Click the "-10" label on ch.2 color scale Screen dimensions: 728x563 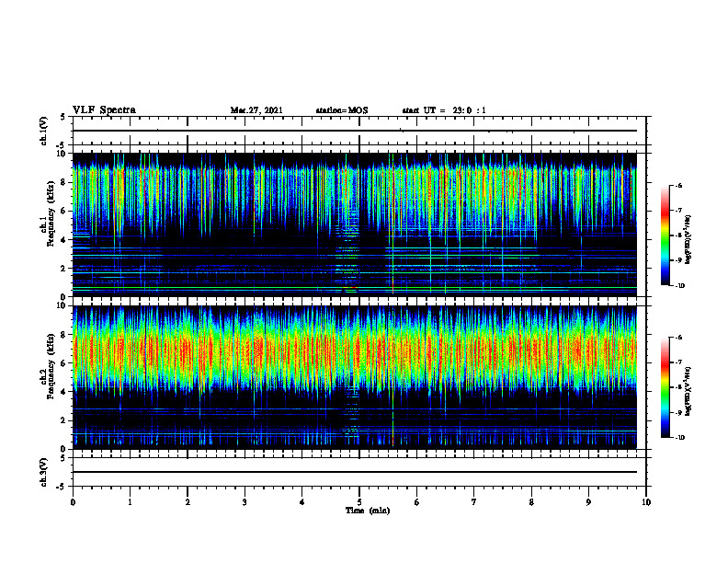pyautogui.click(x=679, y=438)
